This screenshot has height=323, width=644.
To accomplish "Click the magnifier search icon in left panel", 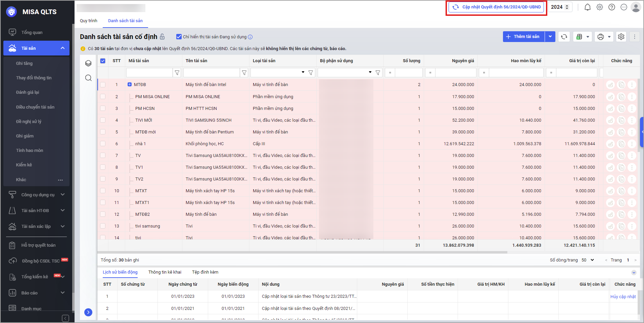I will pos(88,78).
